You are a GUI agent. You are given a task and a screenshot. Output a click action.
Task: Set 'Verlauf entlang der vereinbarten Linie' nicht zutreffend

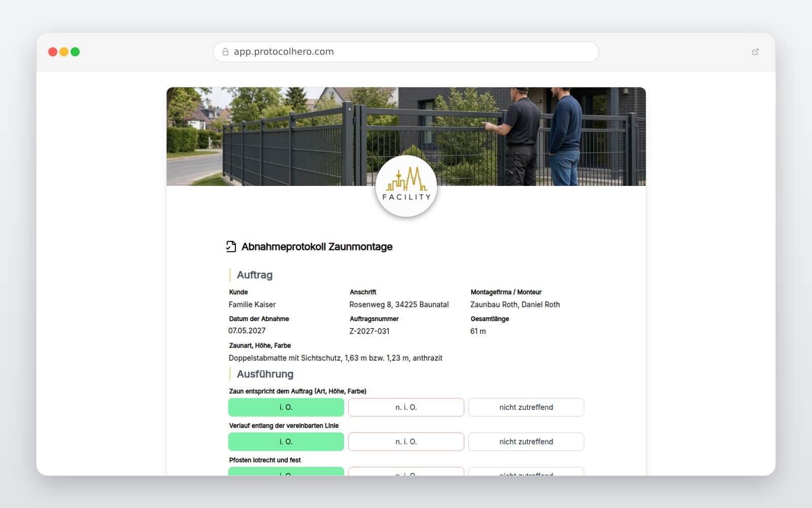(x=526, y=442)
